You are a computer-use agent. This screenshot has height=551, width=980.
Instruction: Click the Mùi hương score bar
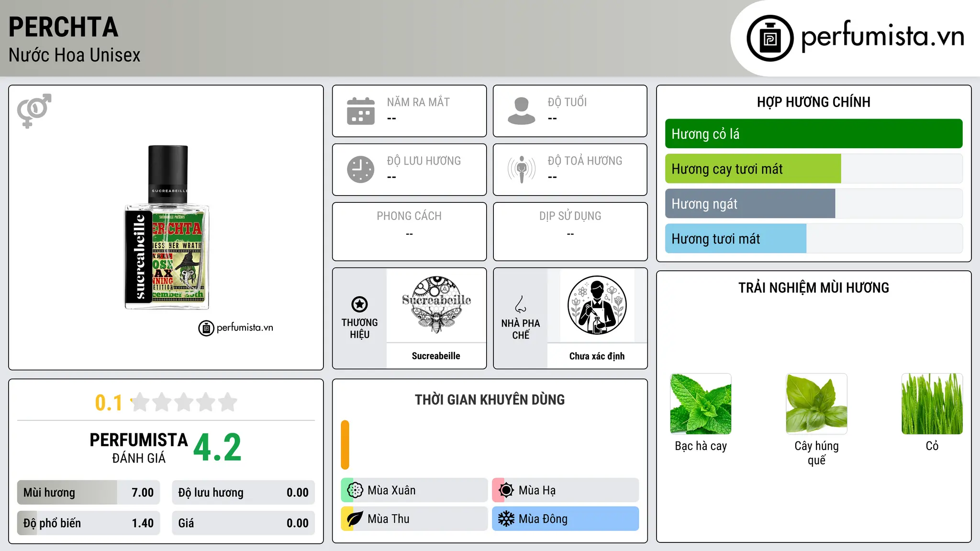pos(89,493)
